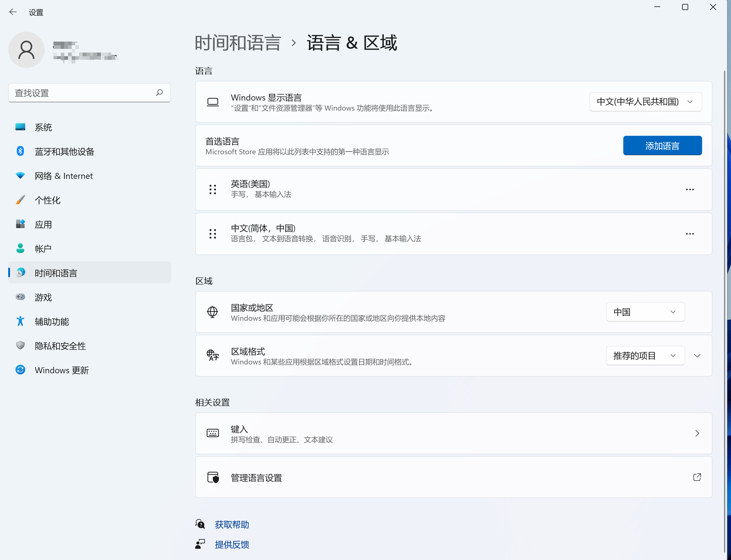This screenshot has width=731, height=560.
Task: Click the 帐户 person icon
Action: coord(20,248)
